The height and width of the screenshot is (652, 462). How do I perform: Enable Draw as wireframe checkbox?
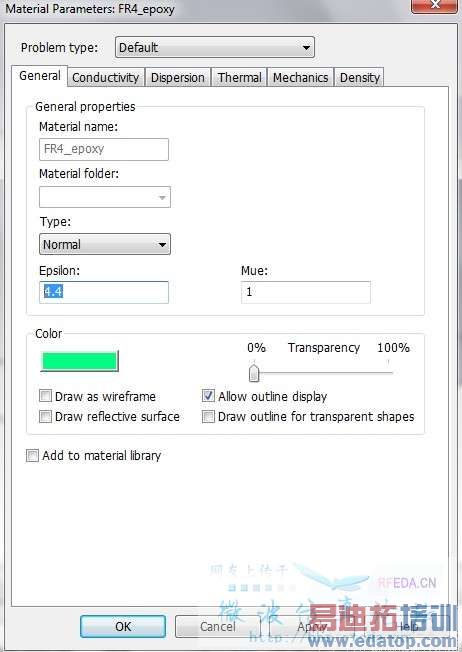[45, 395]
